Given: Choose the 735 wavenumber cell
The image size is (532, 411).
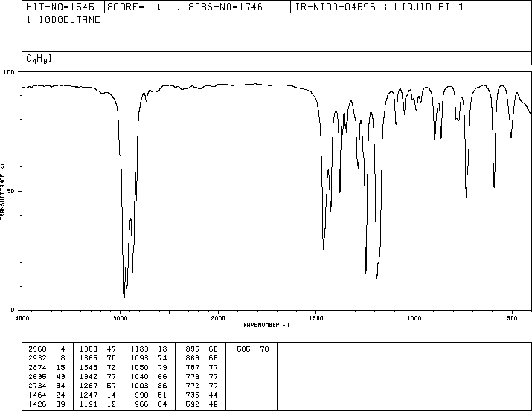Looking at the screenshot, I should (x=193, y=395).
